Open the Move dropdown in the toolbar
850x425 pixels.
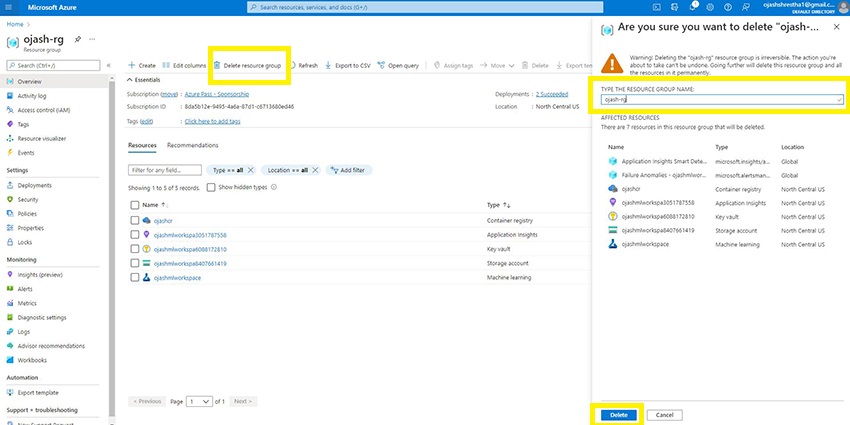click(497, 66)
